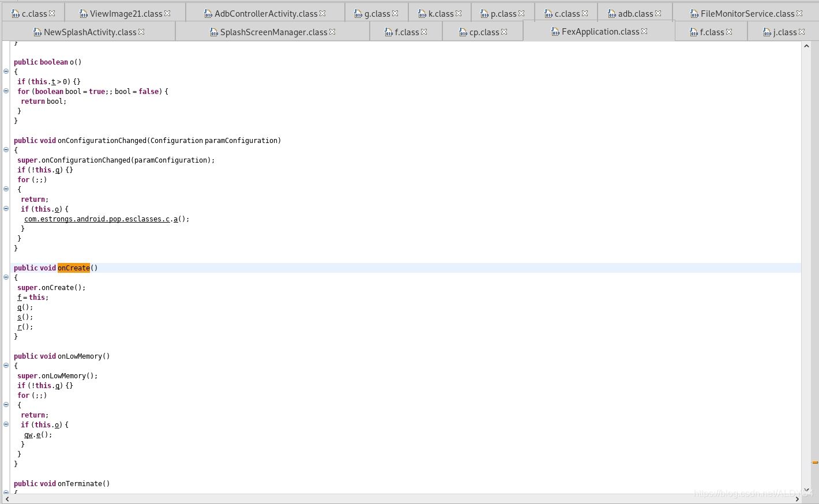Click the horizontal scrollbar right arrow
This screenshot has height=504, width=819.
coord(797,499)
